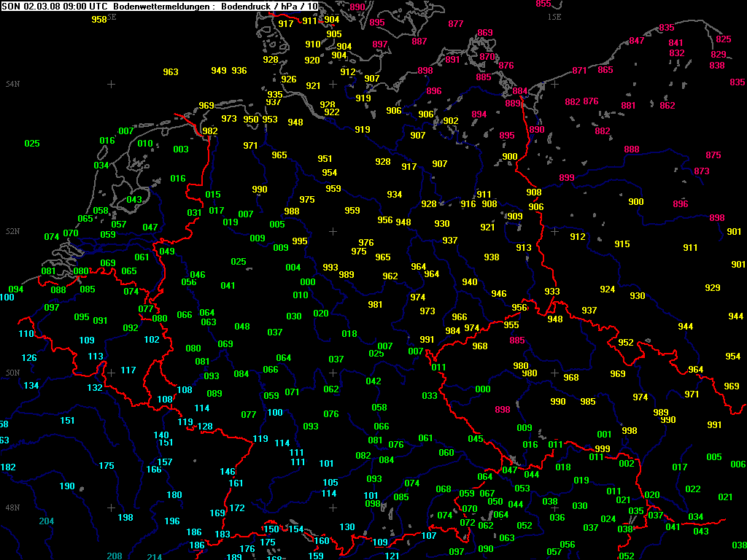This screenshot has height=560, width=747.
Task: Select the teal 204 pressure reading
Action: [47, 521]
